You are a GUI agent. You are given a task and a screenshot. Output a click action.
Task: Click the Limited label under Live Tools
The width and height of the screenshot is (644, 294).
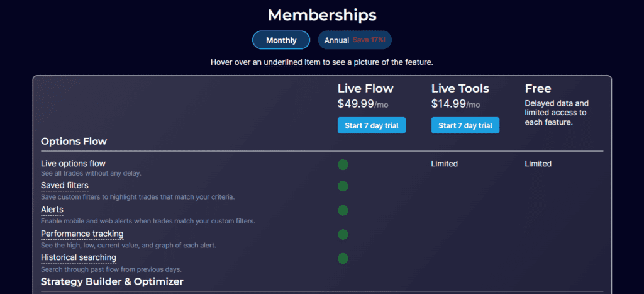(445, 164)
